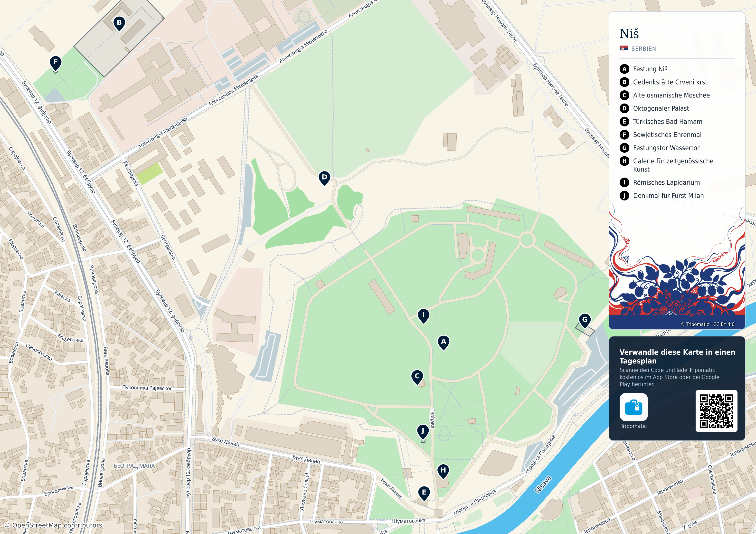Click the Serbian flag next to SERBIEN
756x534 pixels.
pyautogui.click(x=624, y=48)
